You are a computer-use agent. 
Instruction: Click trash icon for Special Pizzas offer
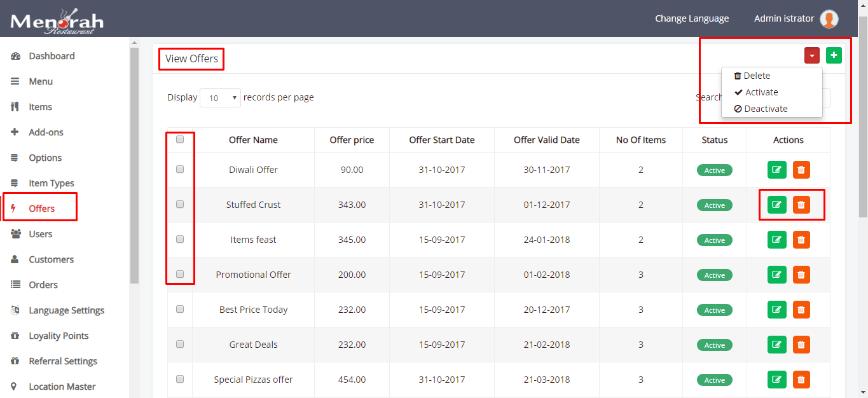801,380
